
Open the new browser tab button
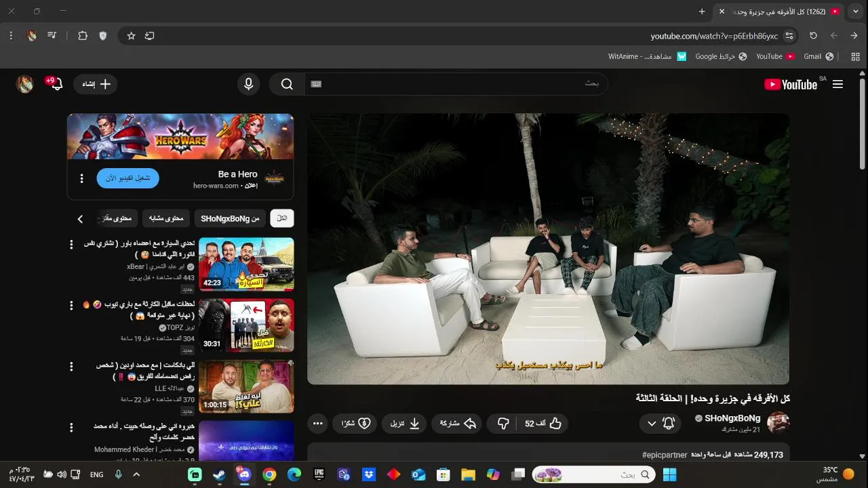pos(702,12)
